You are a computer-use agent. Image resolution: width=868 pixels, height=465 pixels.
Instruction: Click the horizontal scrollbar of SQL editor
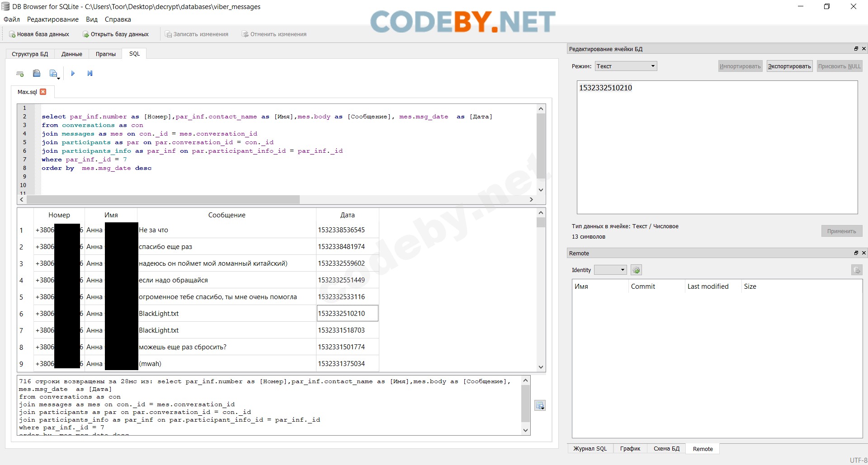(x=163, y=199)
